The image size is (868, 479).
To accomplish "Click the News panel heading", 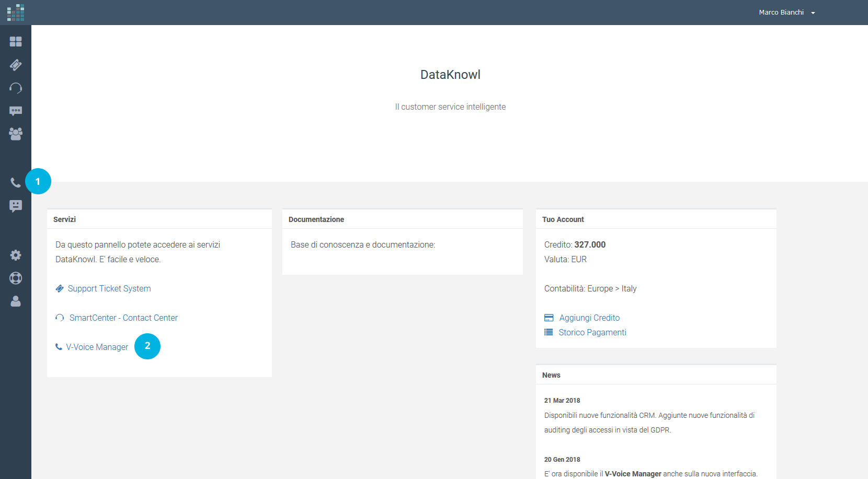I will [551, 375].
